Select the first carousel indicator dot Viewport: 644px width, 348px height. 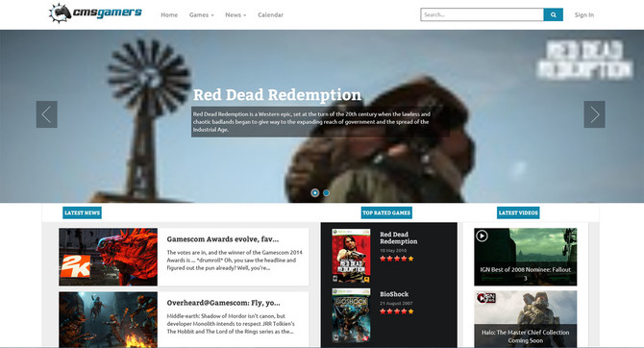tap(315, 192)
